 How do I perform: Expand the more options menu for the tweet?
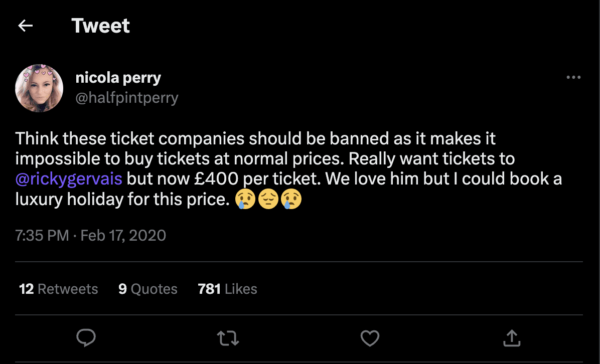click(x=573, y=77)
